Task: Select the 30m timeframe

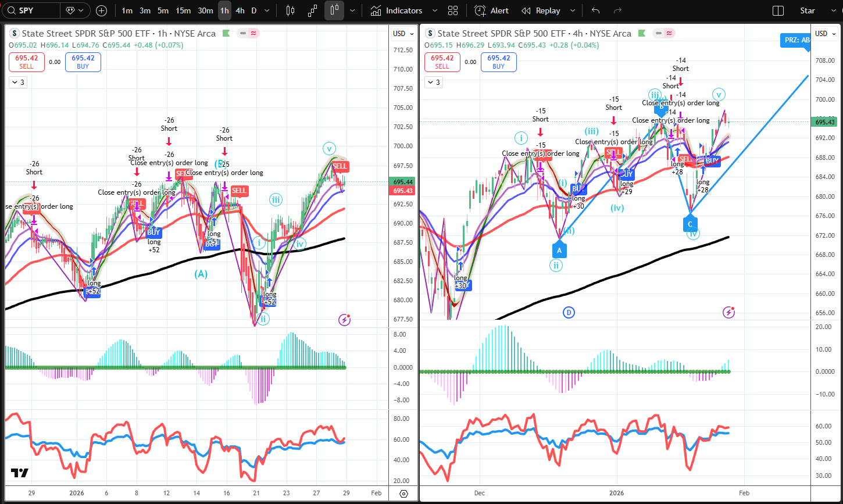Action: point(205,10)
